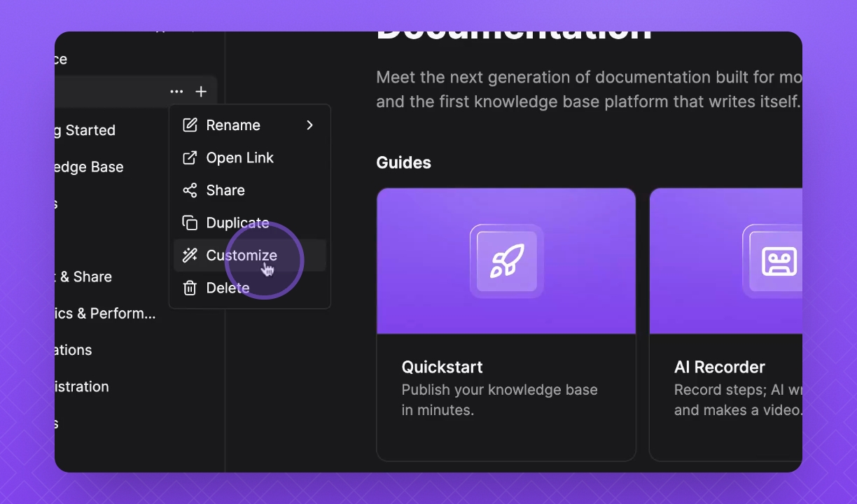The height and width of the screenshot is (504, 857).
Task: Open the AI Recorder guide card
Action: [725, 324]
